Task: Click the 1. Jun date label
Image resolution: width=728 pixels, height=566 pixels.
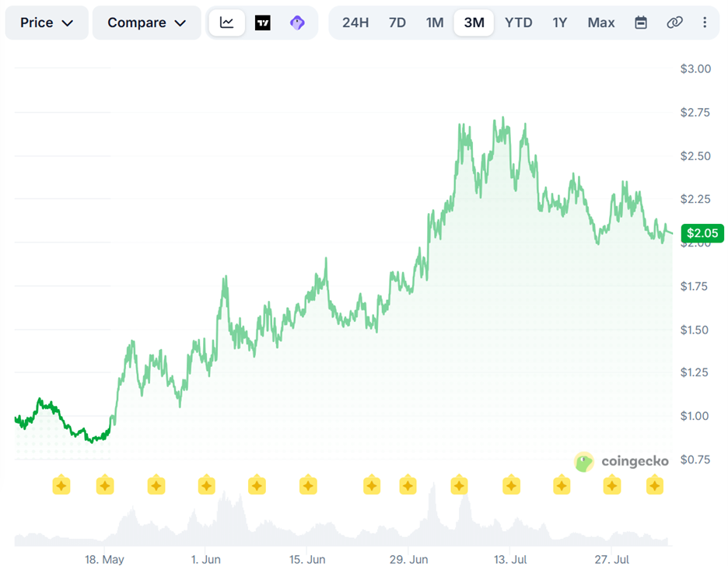Action: point(205,560)
